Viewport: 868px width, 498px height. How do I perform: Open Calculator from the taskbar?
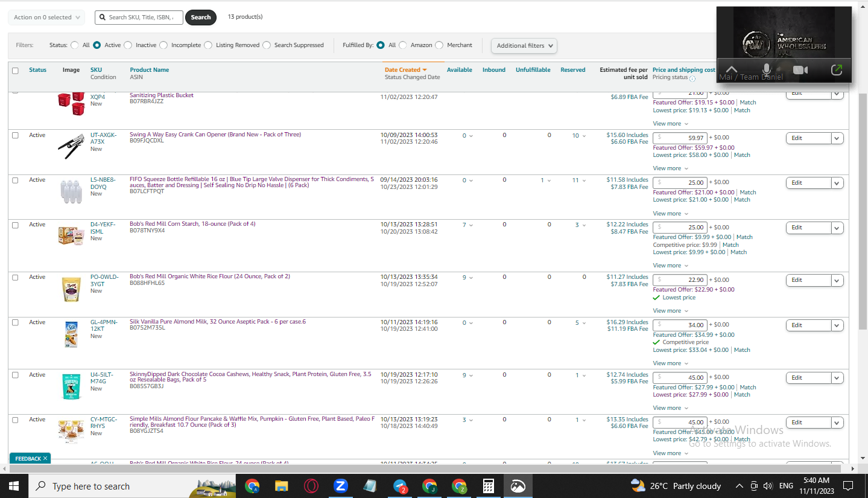(489, 486)
